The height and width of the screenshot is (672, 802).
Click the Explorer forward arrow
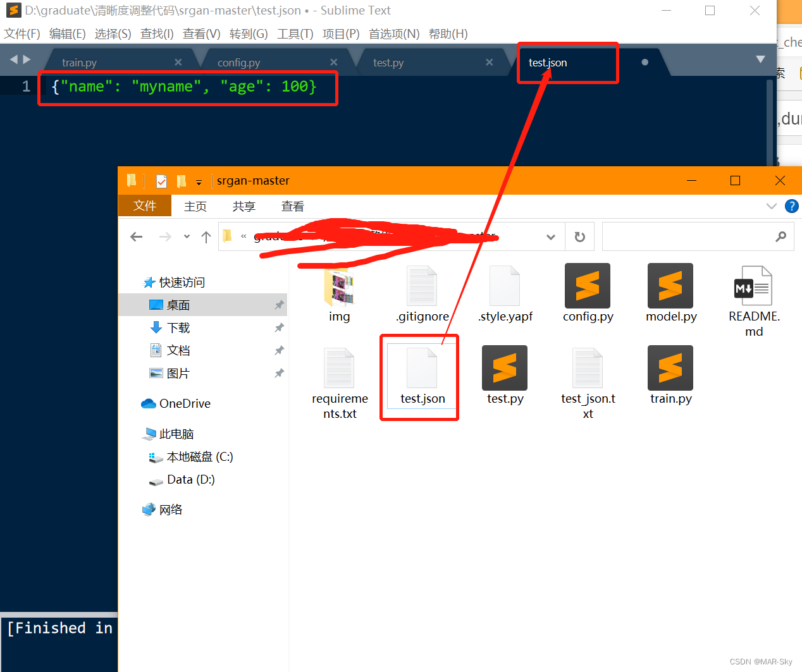pos(165,237)
